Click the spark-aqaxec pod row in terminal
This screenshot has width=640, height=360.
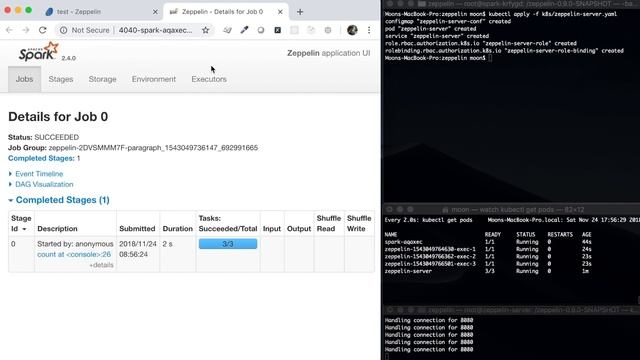pyautogui.click(x=488, y=242)
